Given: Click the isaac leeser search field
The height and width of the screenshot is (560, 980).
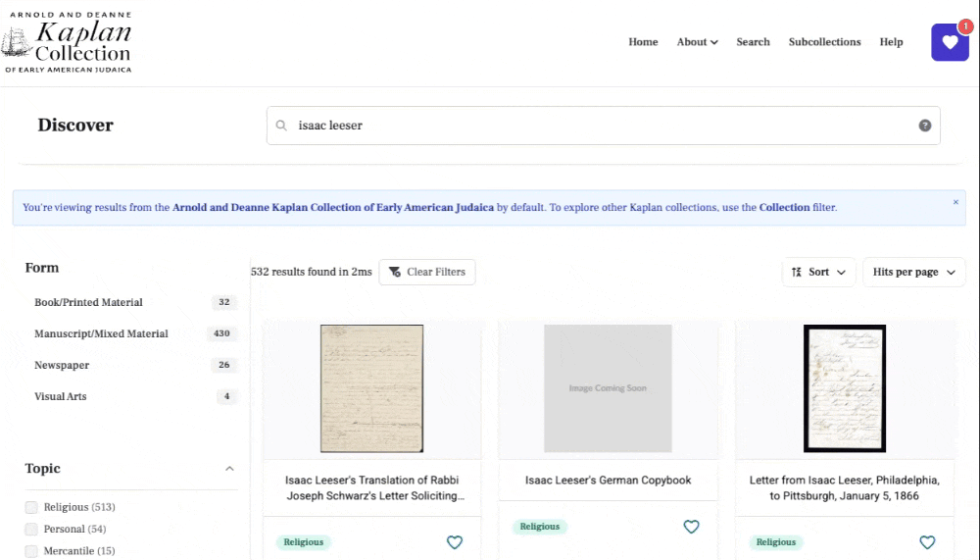Looking at the screenshot, I should tap(603, 126).
